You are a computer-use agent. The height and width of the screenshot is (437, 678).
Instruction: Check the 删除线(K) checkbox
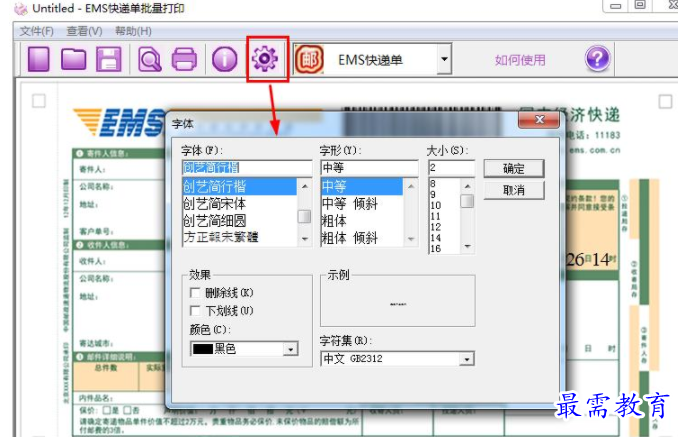pos(195,293)
